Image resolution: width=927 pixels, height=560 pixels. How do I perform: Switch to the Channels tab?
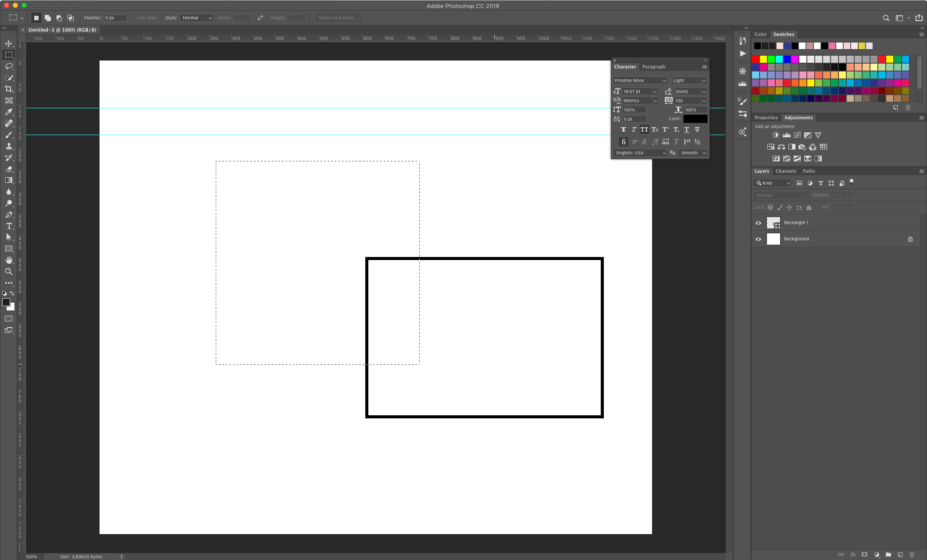785,171
